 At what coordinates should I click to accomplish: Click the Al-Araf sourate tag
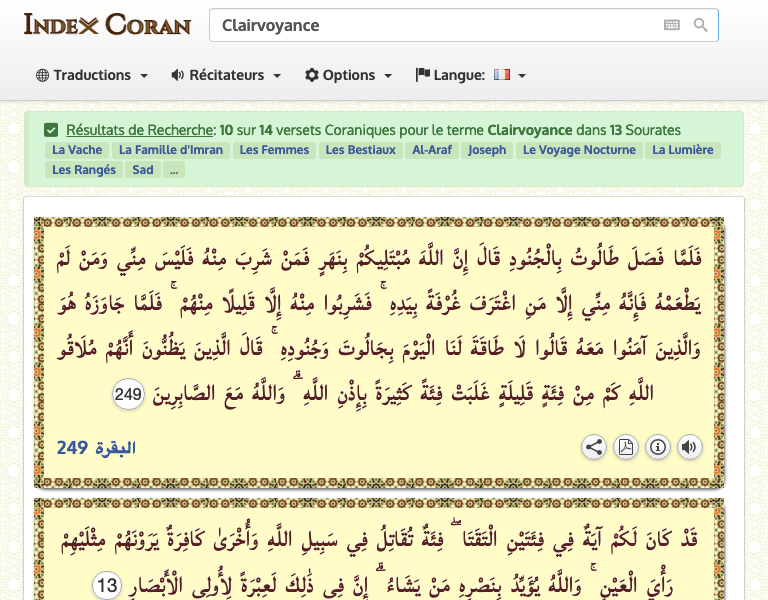point(432,150)
